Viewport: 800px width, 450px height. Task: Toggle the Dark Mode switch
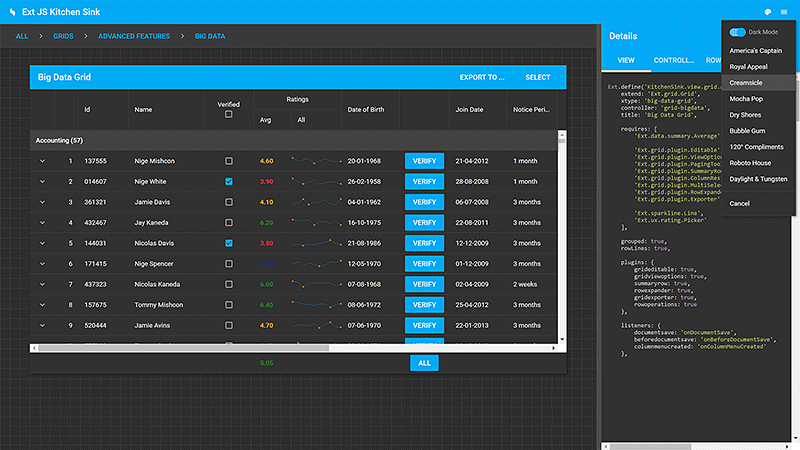tap(738, 32)
